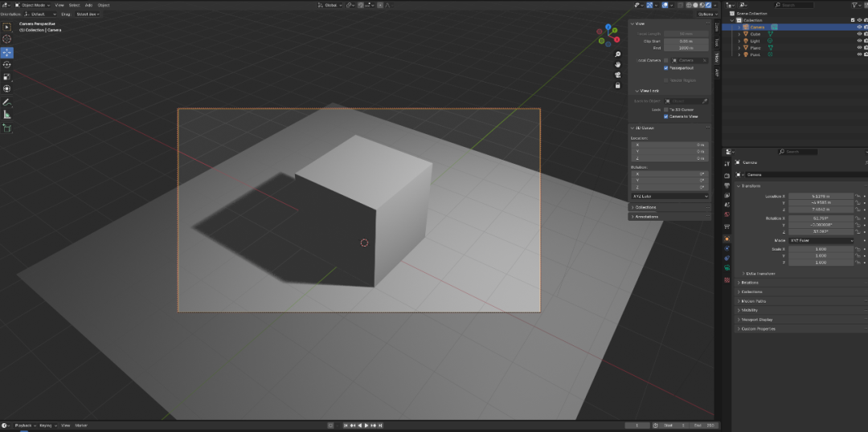Expand the Relations panel
The image size is (868, 432).
(x=750, y=283)
